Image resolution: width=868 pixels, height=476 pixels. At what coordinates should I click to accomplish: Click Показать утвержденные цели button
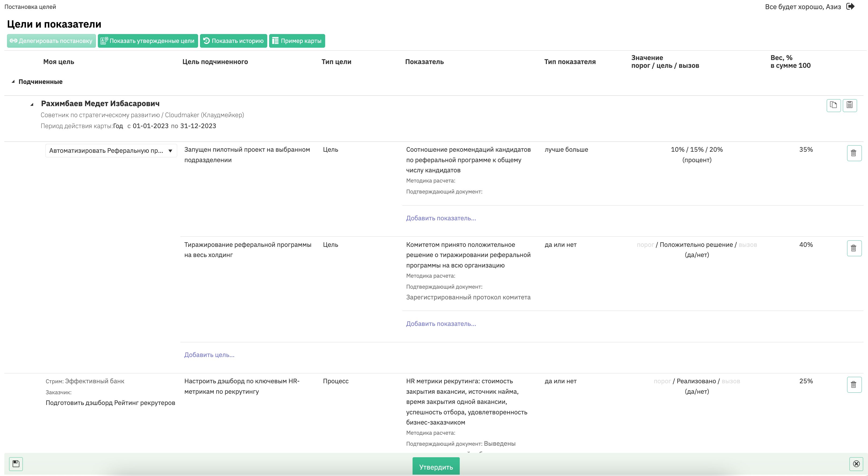click(x=148, y=41)
